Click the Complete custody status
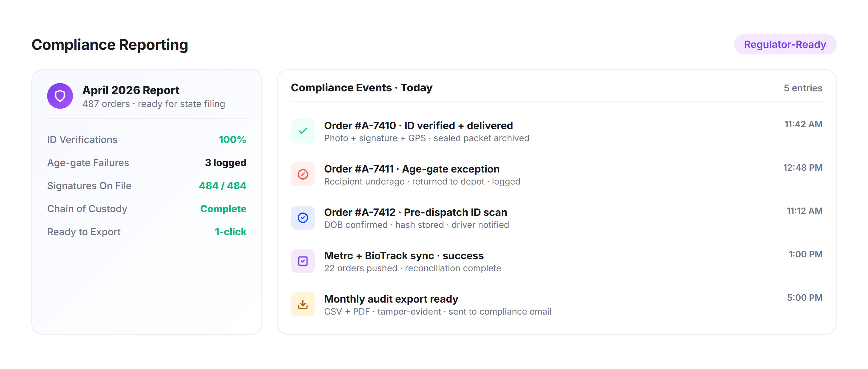This screenshot has width=868, height=369. click(223, 209)
